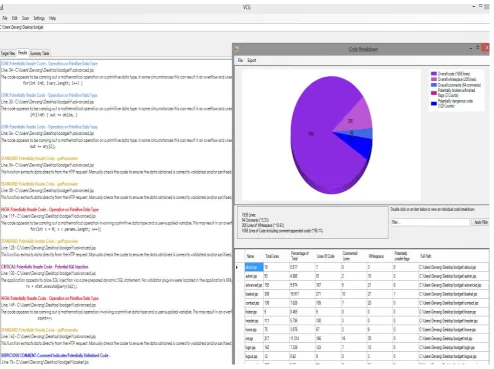Open File menu in Code Breakdown window

(240, 60)
